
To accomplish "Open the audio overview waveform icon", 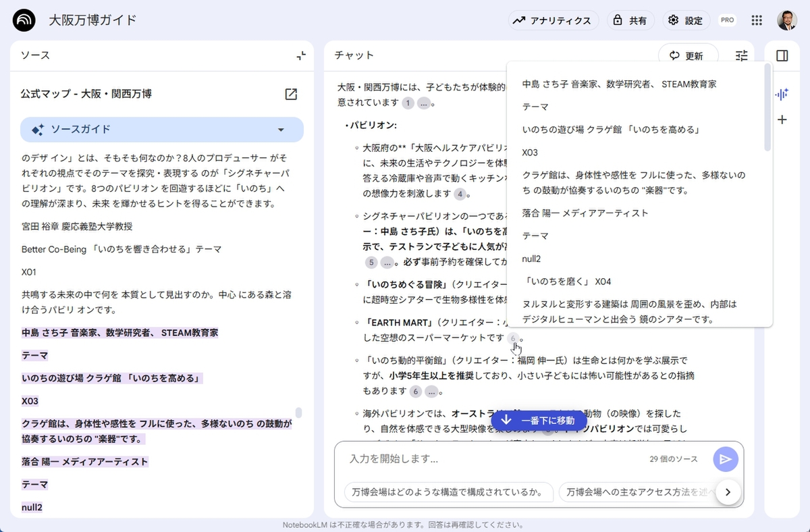I will click(782, 95).
